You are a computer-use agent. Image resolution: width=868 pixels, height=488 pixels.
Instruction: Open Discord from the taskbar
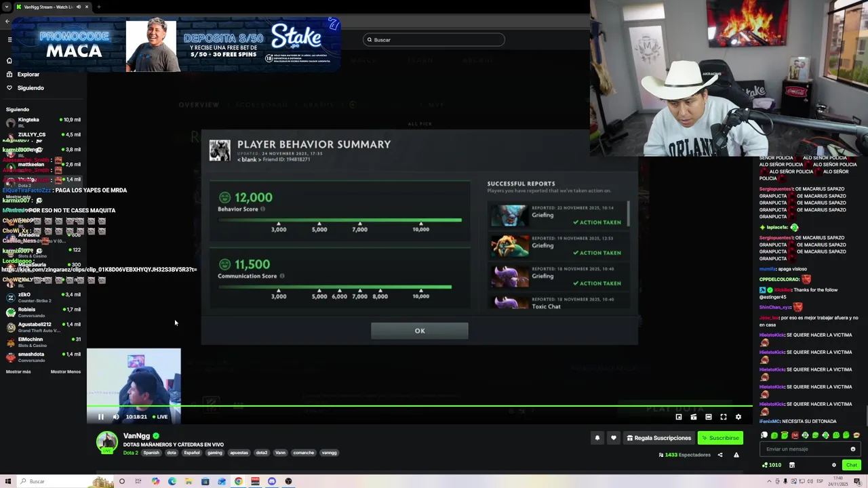pyautogui.click(x=272, y=481)
